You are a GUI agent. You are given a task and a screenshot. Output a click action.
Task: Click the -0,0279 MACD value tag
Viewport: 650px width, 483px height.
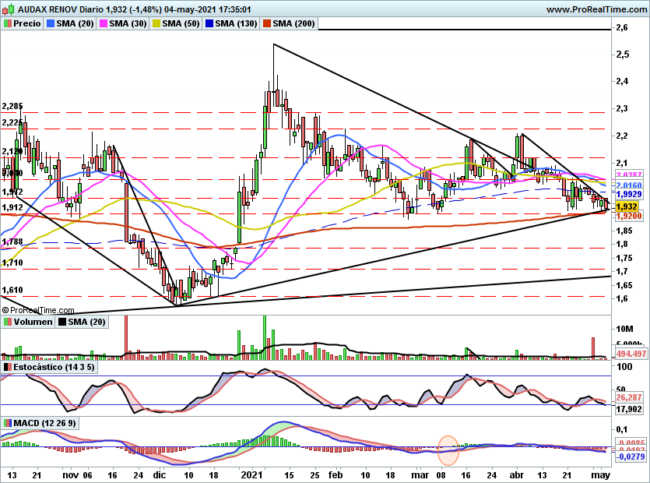click(x=630, y=457)
